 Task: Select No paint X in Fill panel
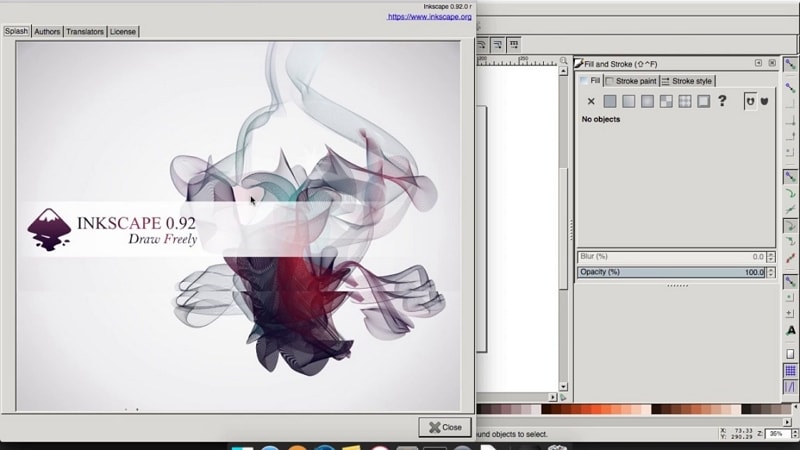[591, 101]
